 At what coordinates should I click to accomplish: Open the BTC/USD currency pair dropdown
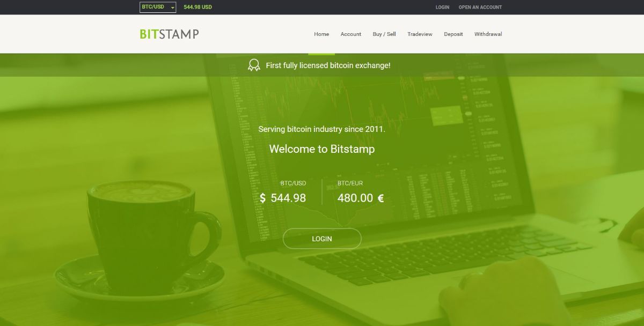point(158,7)
